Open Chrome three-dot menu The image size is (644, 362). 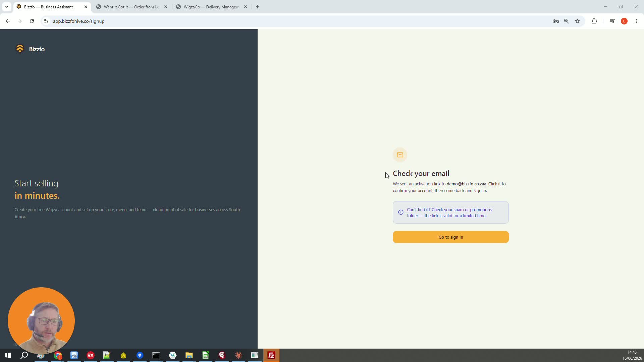[636, 21]
